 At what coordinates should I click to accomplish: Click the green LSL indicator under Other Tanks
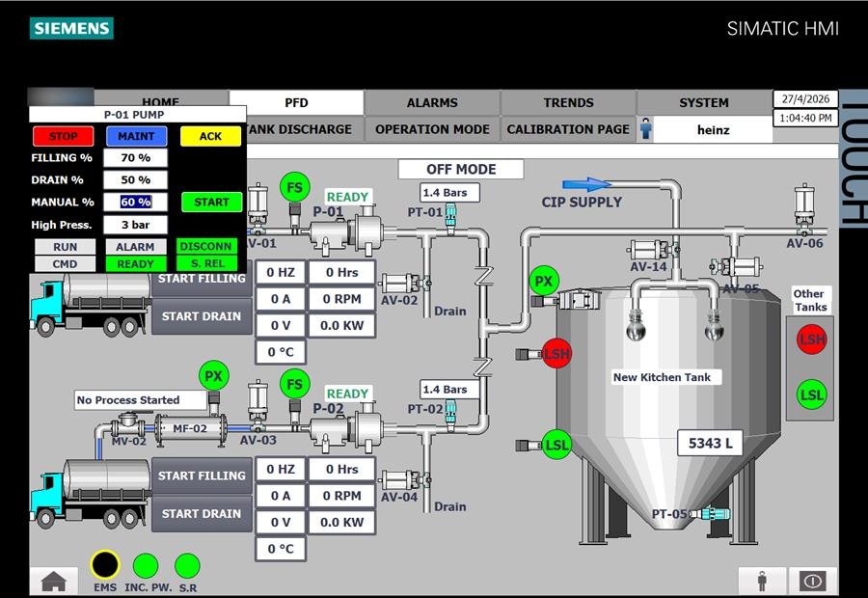(x=811, y=394)
